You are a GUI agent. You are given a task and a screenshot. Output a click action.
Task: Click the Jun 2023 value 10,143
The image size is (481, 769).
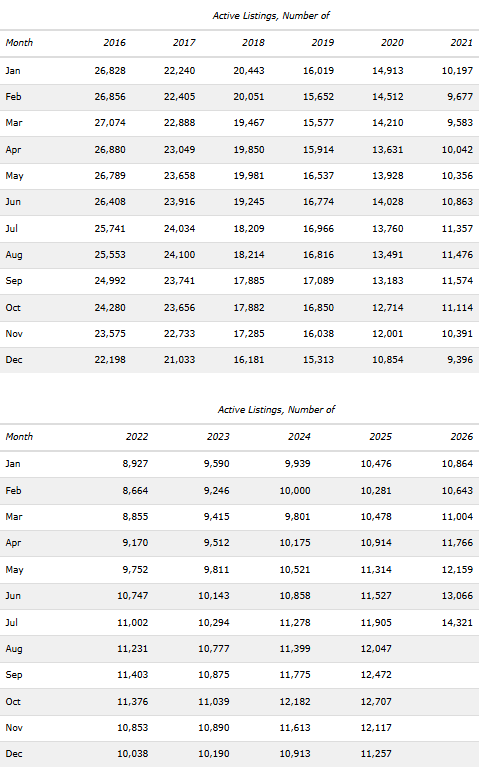pyautogui.click(x=214, y=595)
